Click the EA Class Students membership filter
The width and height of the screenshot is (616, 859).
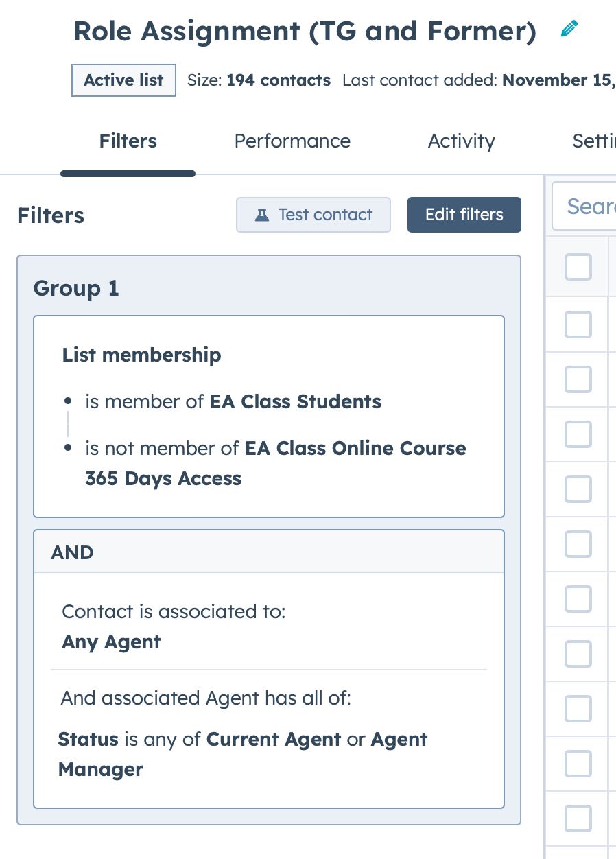click(x=233, y=401)
